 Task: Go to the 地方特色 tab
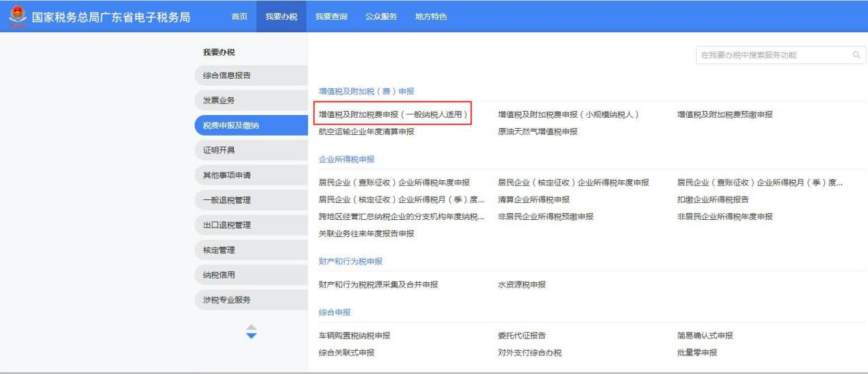[431, 16]
